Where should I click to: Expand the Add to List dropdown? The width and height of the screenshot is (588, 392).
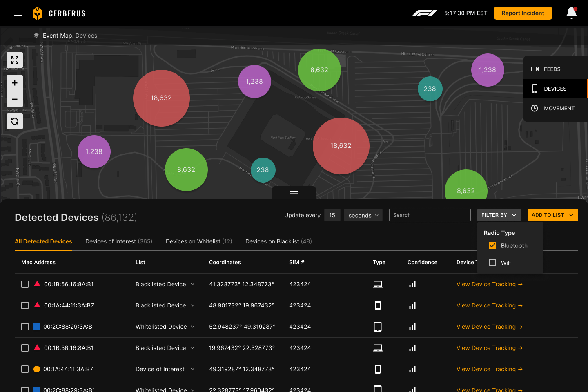(552, 215)
